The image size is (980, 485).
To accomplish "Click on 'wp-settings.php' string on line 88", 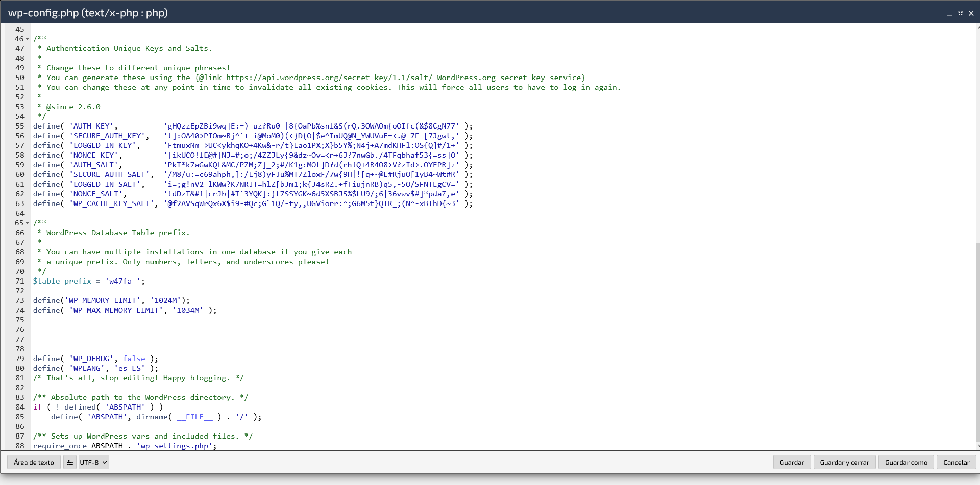I will tap(175, 446).
